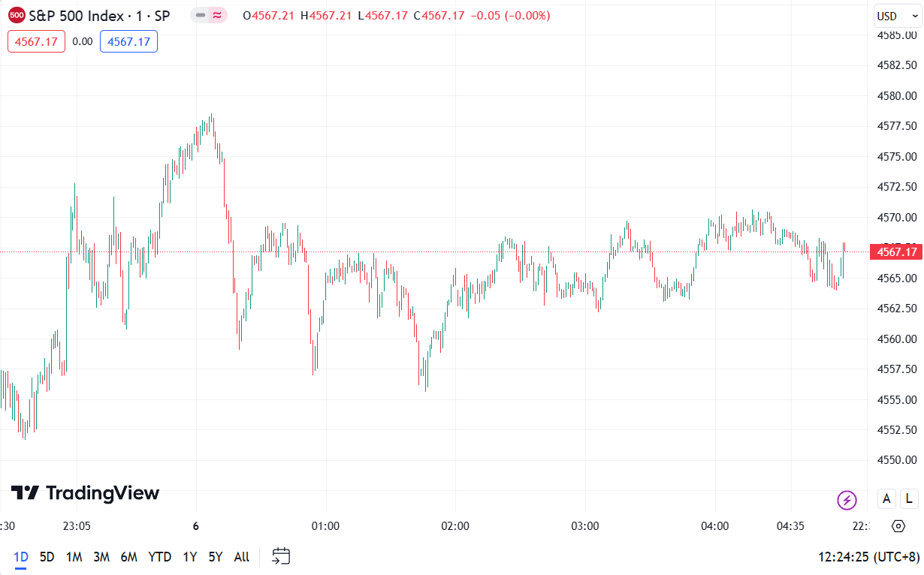Toggle auto scale with the A button

pos(886,498)
